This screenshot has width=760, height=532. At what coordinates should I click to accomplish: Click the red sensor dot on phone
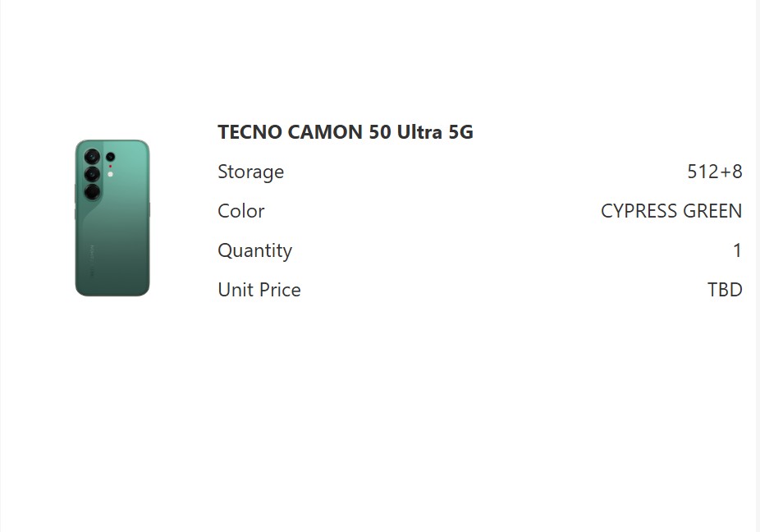pos(110,166)
